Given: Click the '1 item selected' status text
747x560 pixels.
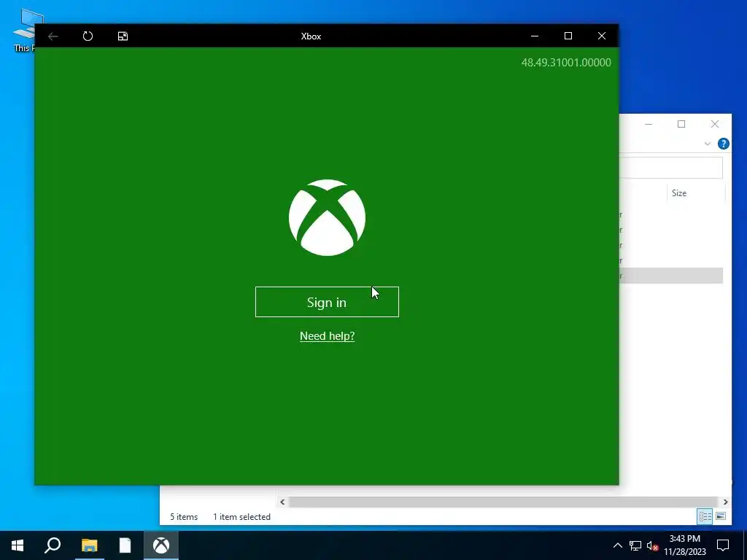Looking at the screenshot, I should tap(241, 517).
